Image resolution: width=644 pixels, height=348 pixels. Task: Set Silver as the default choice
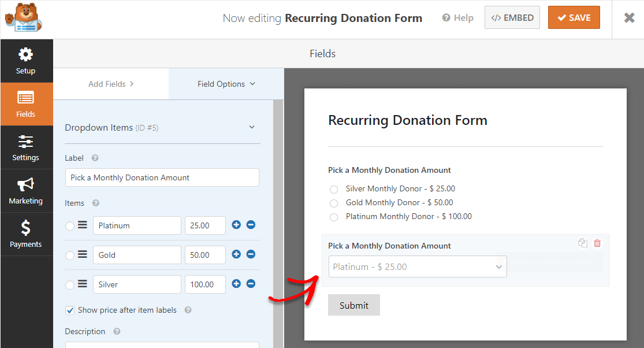(x=70, y=285)
